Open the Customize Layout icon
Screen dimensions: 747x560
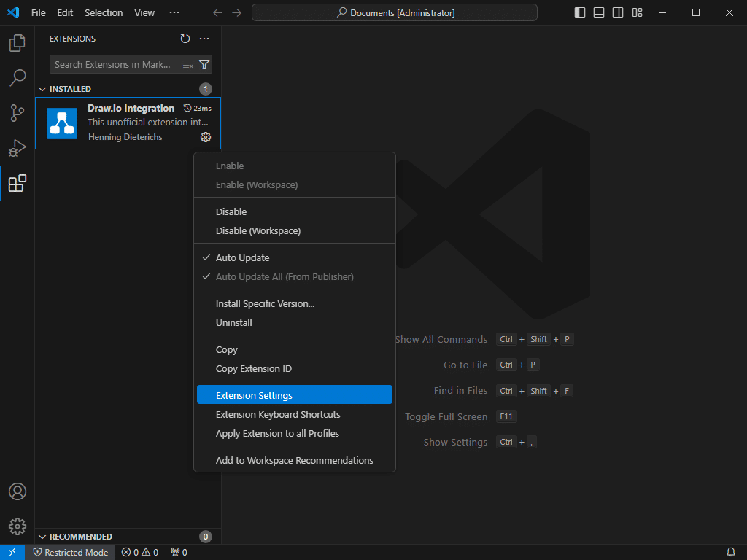tap(637, 13)
